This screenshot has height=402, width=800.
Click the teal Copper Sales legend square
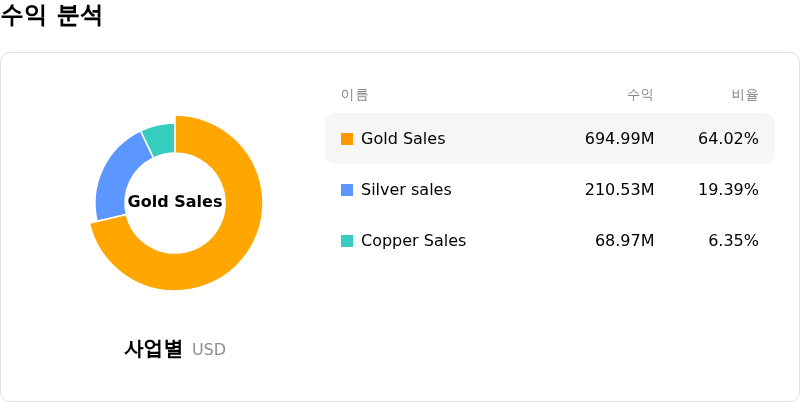click(x=347, y=241)
